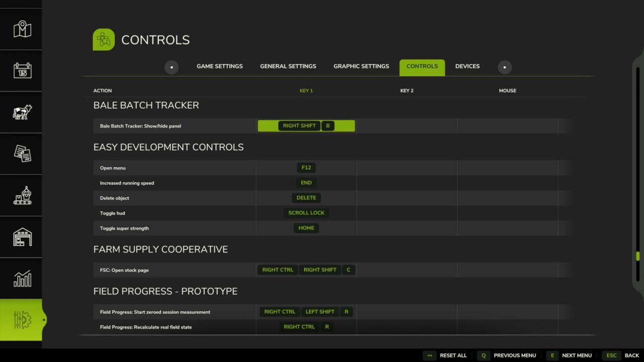Switch to the Game Settings tab
644x362 pixels.
coord(219,66)
